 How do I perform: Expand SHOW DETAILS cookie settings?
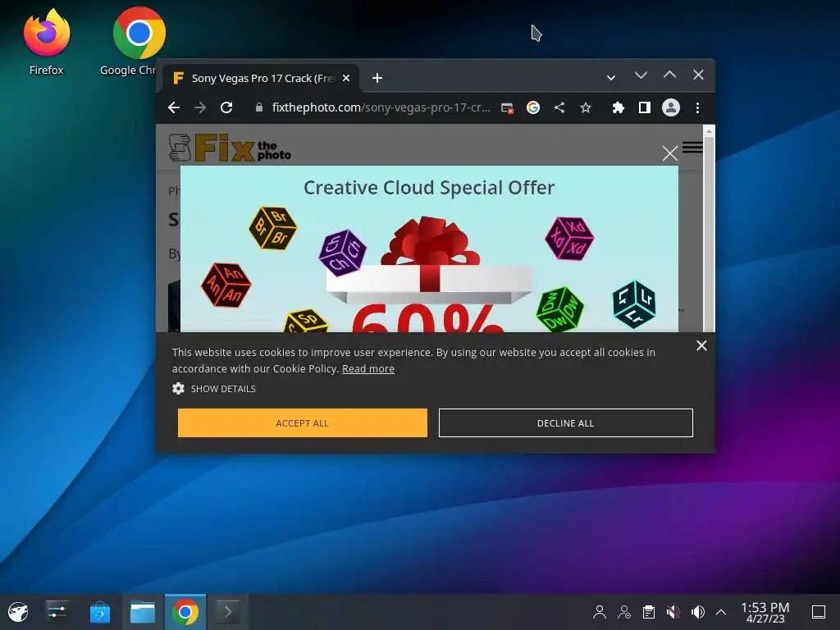tap(214, 388)
